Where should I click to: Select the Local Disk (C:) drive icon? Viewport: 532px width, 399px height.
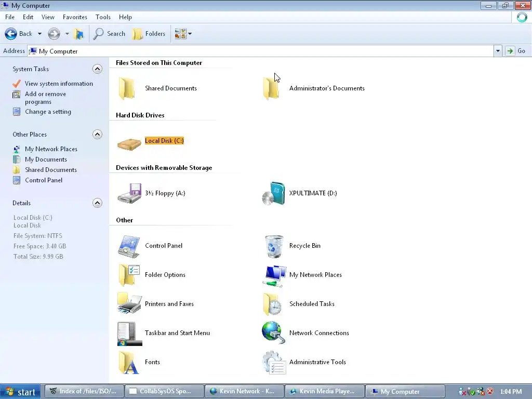(129, 144)
